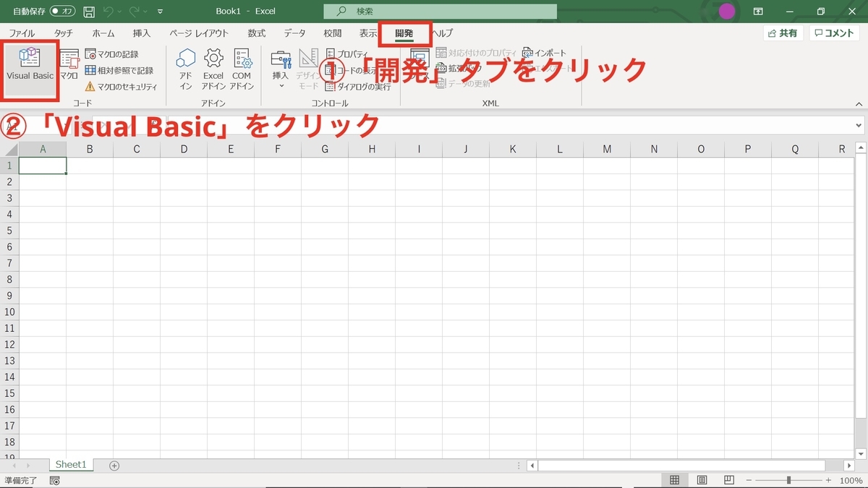Start マクロの記録 (Record Macro)
Viewport: 868px width, 488px height.
click(111, 54)
